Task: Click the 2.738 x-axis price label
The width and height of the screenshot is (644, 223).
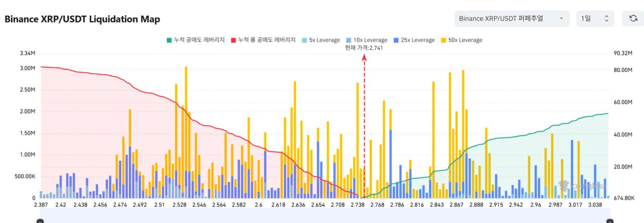Action: pyautogui.click(x=359, y=205)
